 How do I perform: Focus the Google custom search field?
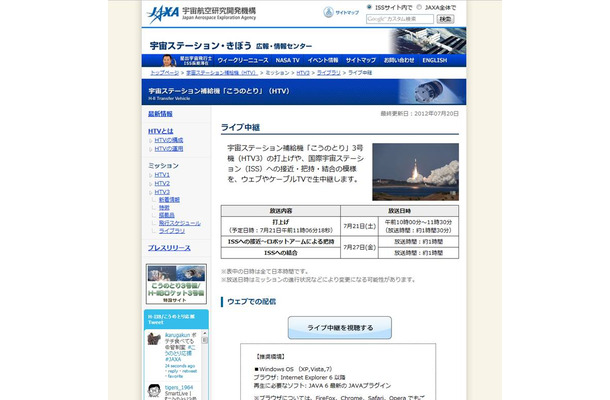coord(400,19)
